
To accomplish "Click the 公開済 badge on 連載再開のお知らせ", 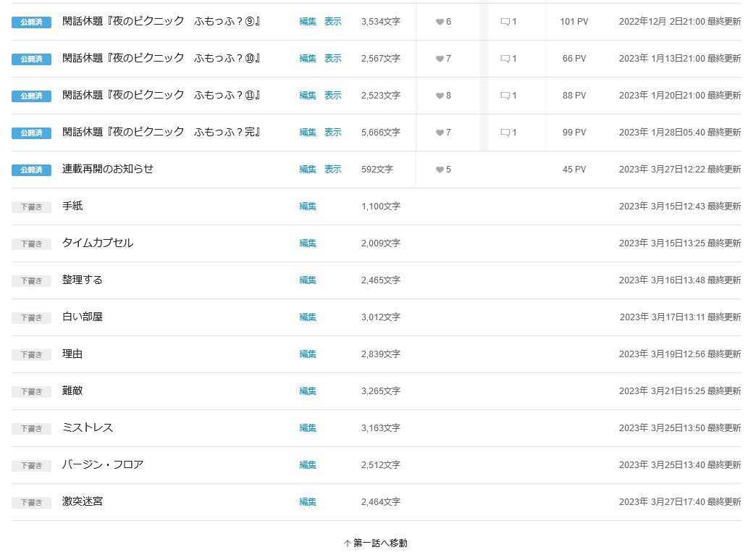I will (x=31, y=170).
